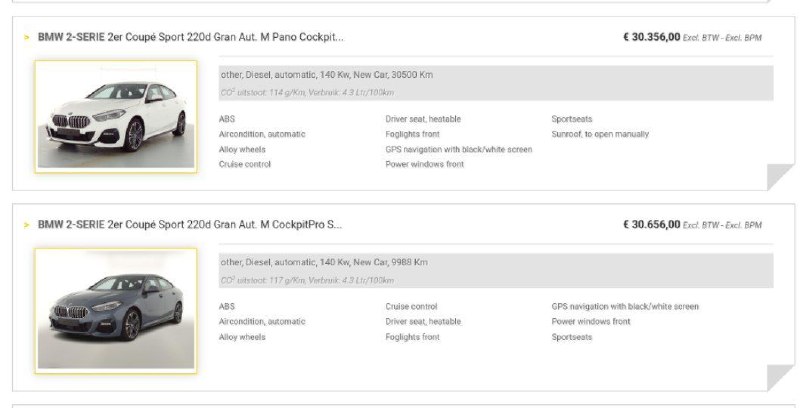Click the € 30.656,00 price
800x408 pixels.
click(652, 225)
